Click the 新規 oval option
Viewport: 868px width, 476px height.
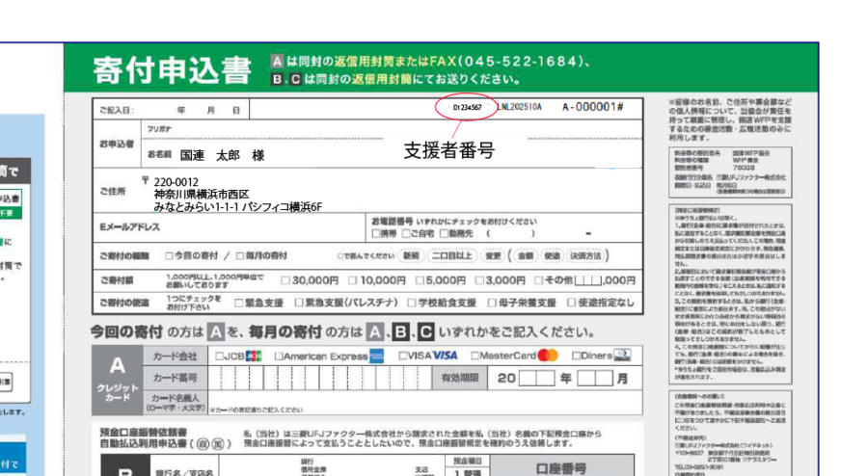412,255
